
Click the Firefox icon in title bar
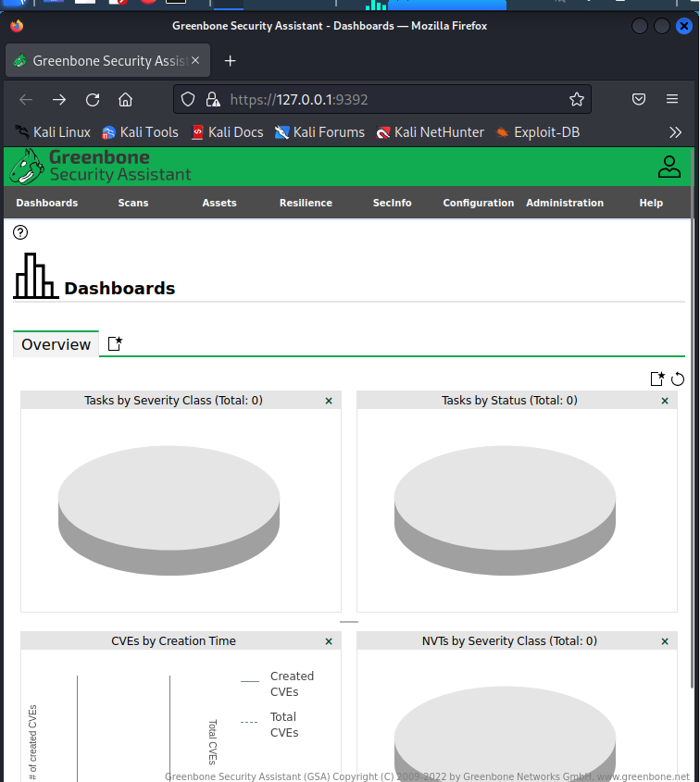(x=17, y=25)
